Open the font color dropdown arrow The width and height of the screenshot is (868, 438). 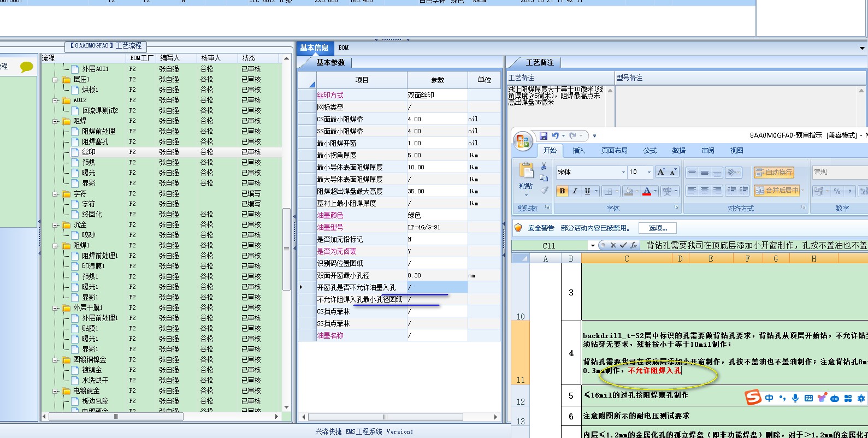coord(655,191)
